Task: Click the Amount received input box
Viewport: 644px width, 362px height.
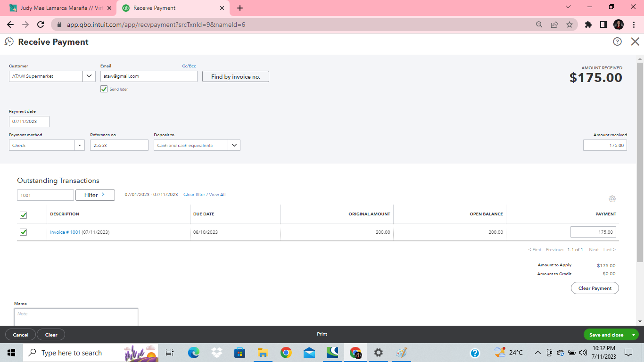Action: [605, 145]
